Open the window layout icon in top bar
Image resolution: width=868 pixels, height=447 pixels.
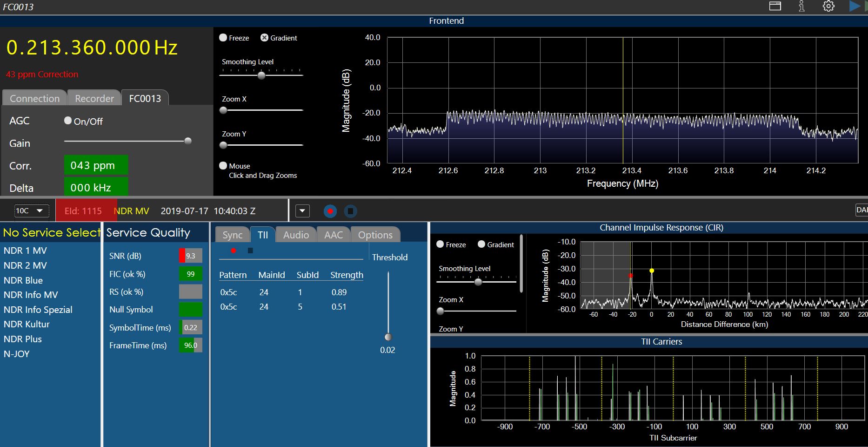coord(775,7)
